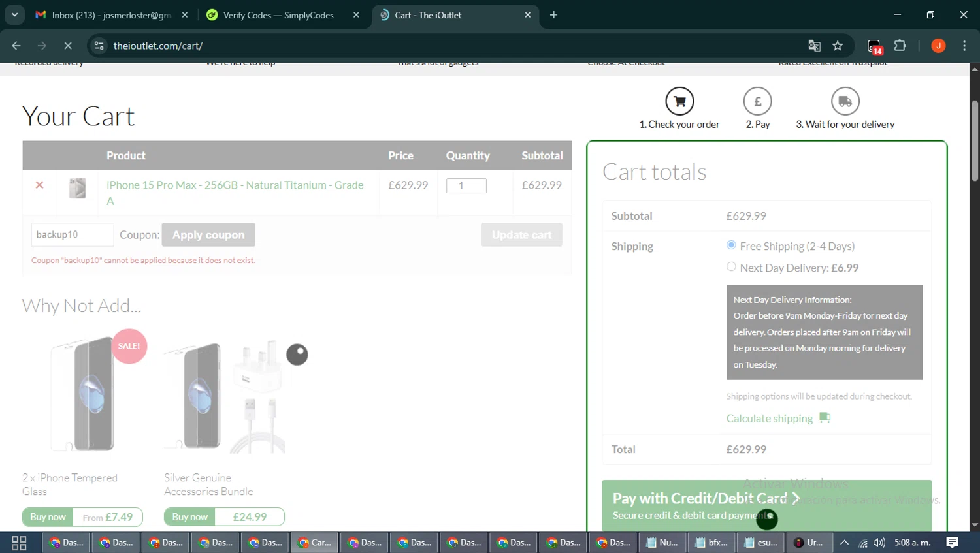Open the network status tray icon
The height and width of the screenshot is (553, 980).
point(863,543)
